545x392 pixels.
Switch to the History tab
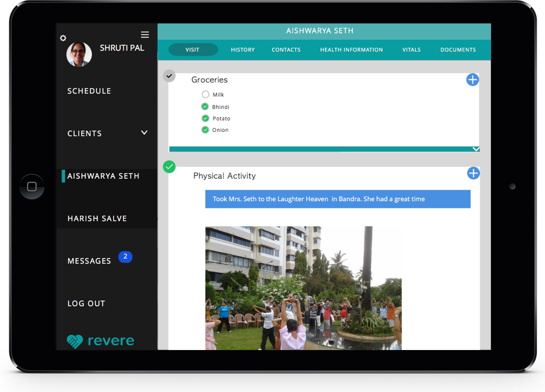[243, 50]
